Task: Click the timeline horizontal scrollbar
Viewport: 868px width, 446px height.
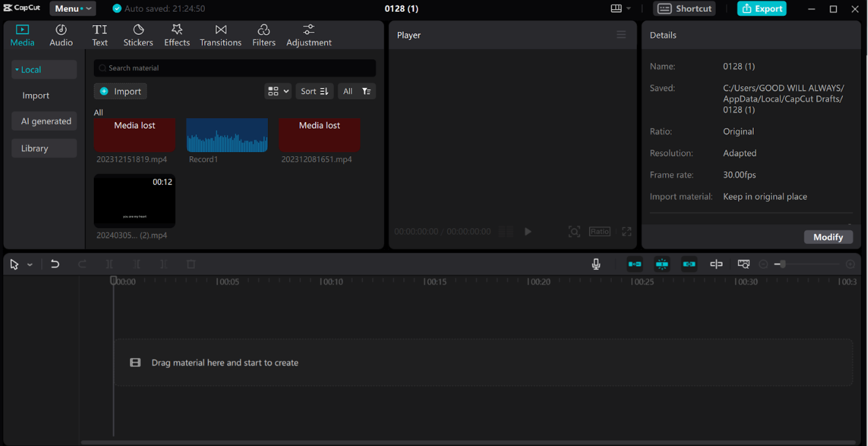Action: [469, 442]
